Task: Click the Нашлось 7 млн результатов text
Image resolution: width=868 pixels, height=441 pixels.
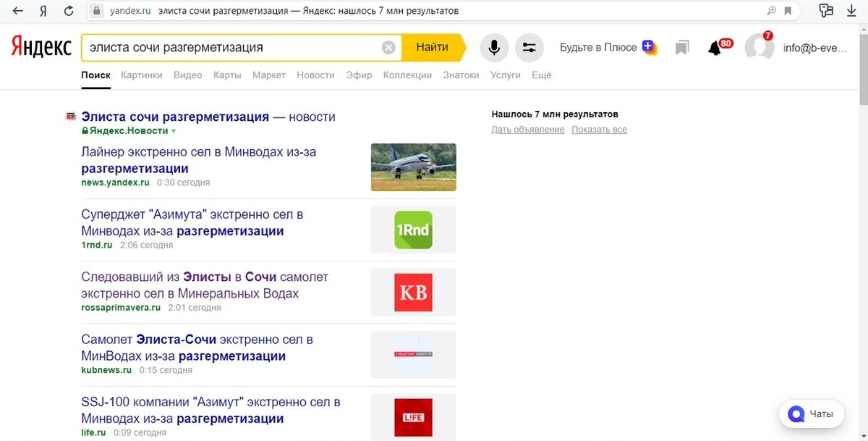Action: pos(555,114)
